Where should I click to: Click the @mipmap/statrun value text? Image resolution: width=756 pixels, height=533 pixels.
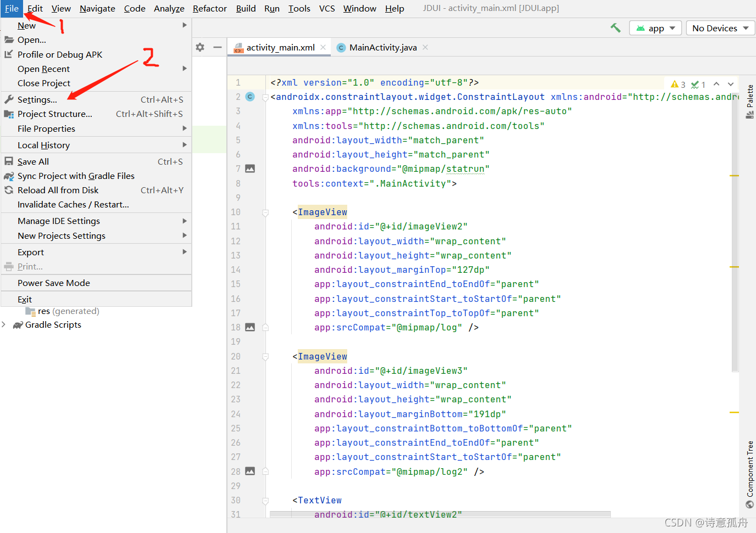(x=443, y=169)
